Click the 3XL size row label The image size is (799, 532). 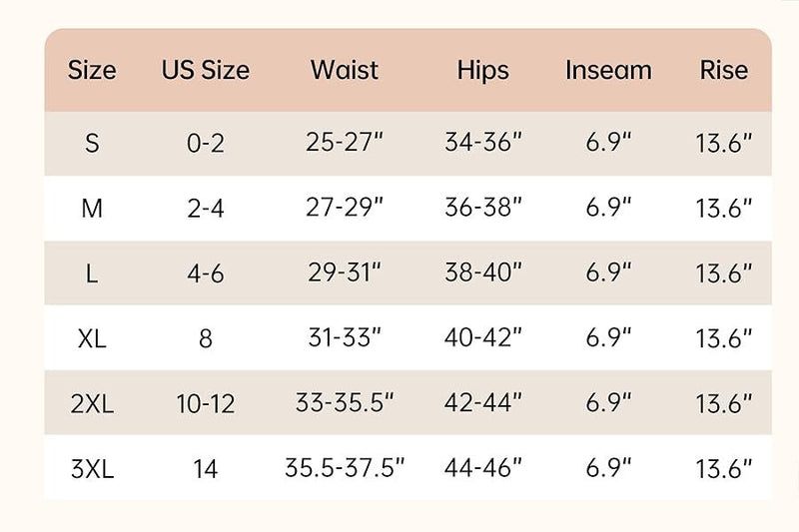tap(92, 467)
